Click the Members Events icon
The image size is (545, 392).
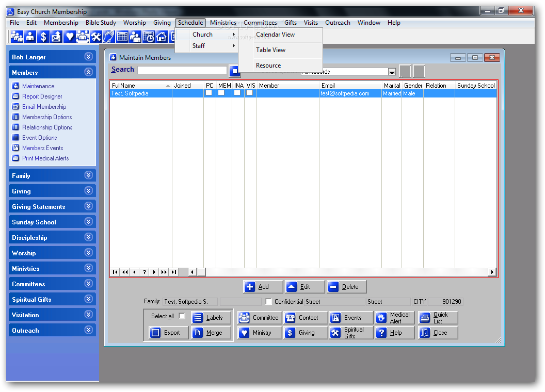(x=15, y=148)
